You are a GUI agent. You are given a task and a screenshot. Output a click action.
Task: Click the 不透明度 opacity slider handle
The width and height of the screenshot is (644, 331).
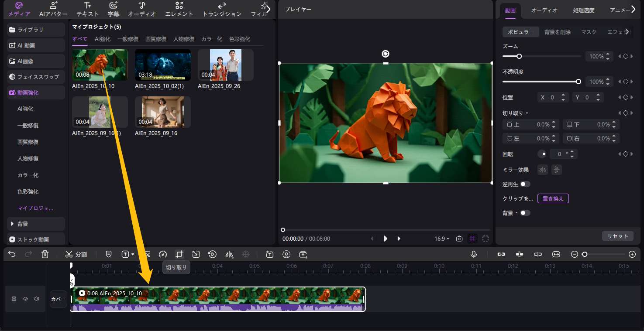coord(579,82)
